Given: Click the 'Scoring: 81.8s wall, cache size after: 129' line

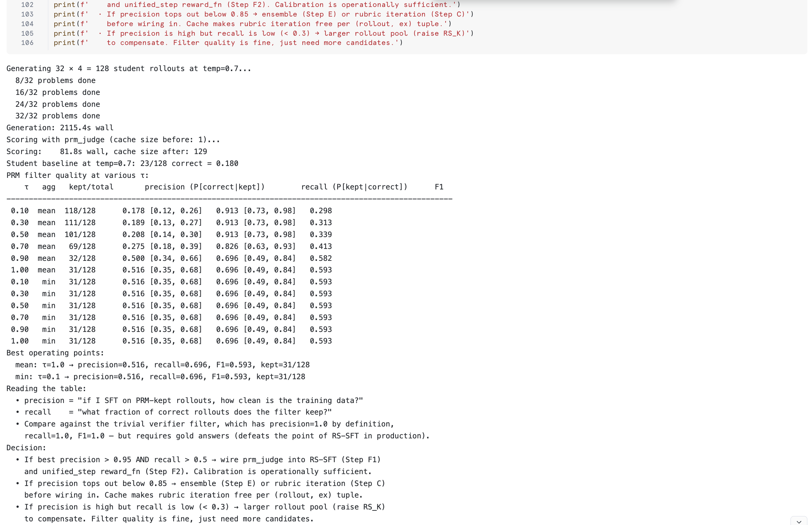Looking at the screenshot, I should click(x=107, y=152).
